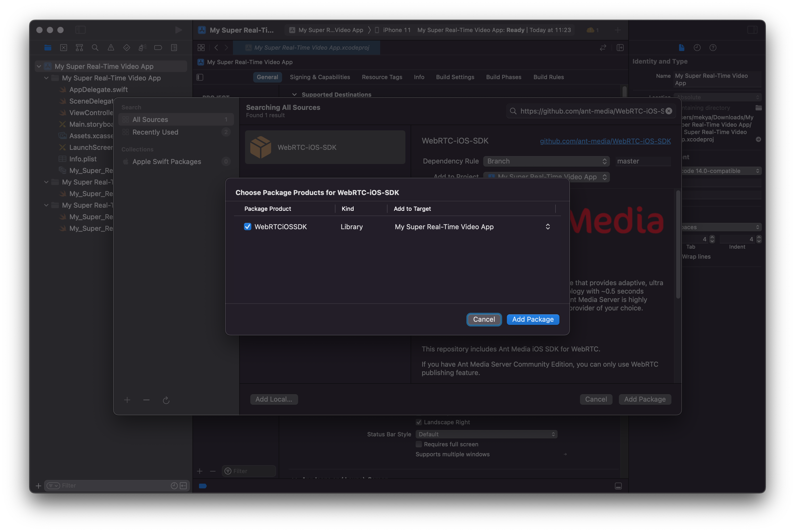
Task: Click the Add Editor icon
Action: click(620, 48)
